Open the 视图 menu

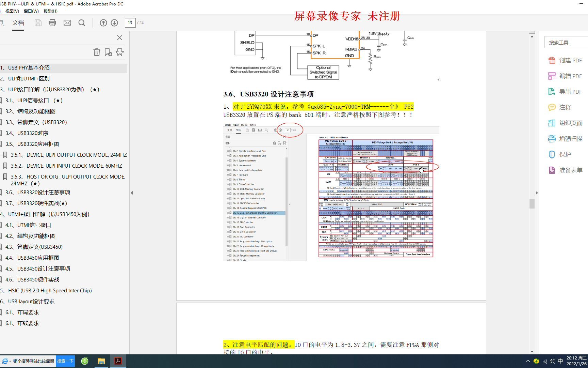(x=11, y=11)
